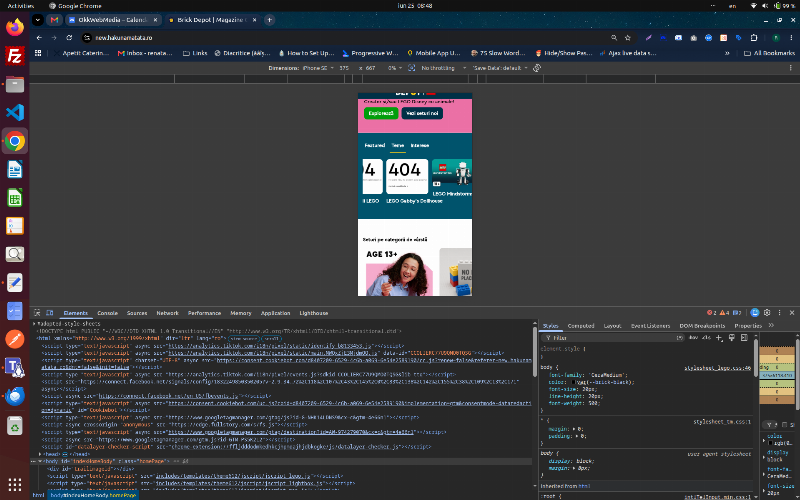Click the Vezi seturi noi button
The image size is (800, 500).
pyautogui.click(x=422, y=113)
